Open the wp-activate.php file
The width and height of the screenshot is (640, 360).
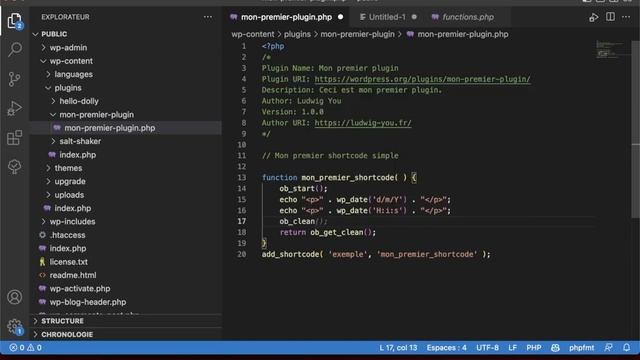point(80,289)
